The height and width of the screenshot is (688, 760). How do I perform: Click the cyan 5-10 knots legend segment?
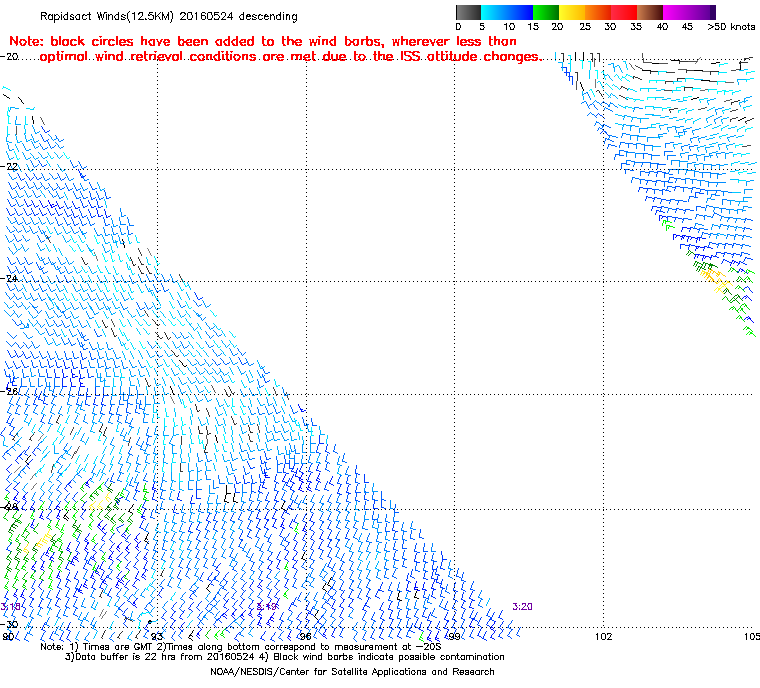pos(494,12)
